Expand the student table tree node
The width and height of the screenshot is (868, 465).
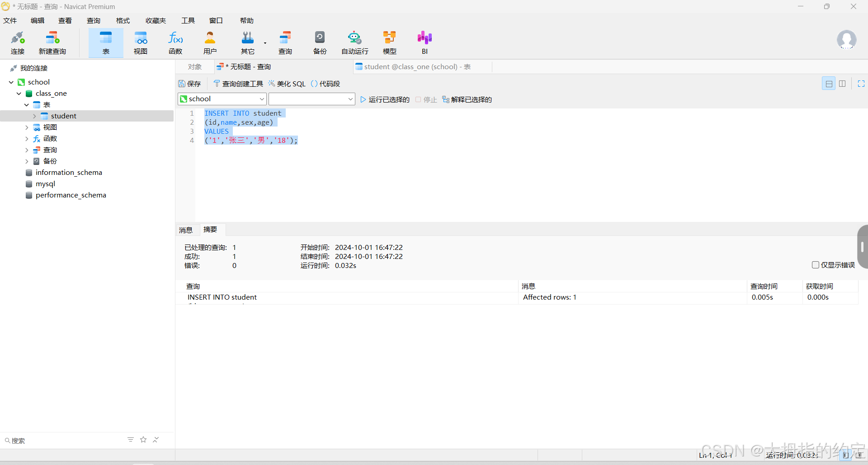pyautogui.click(x=34, y=116)
